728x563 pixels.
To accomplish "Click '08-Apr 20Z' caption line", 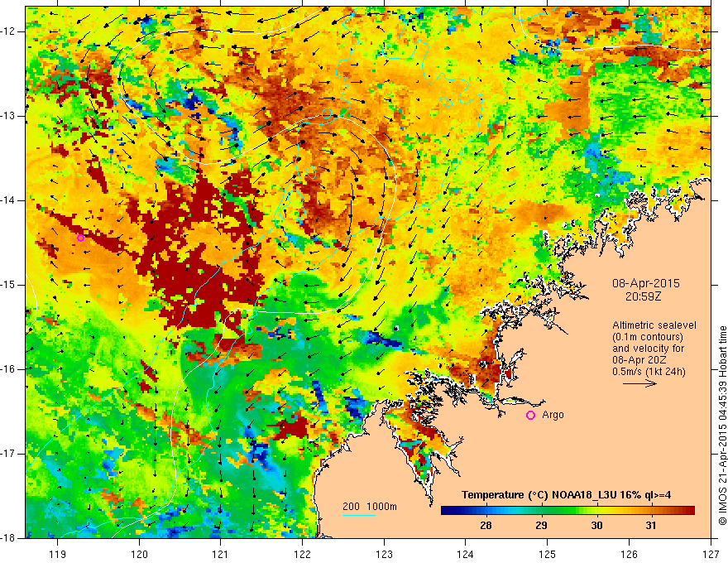I will [x=639, y=360].
